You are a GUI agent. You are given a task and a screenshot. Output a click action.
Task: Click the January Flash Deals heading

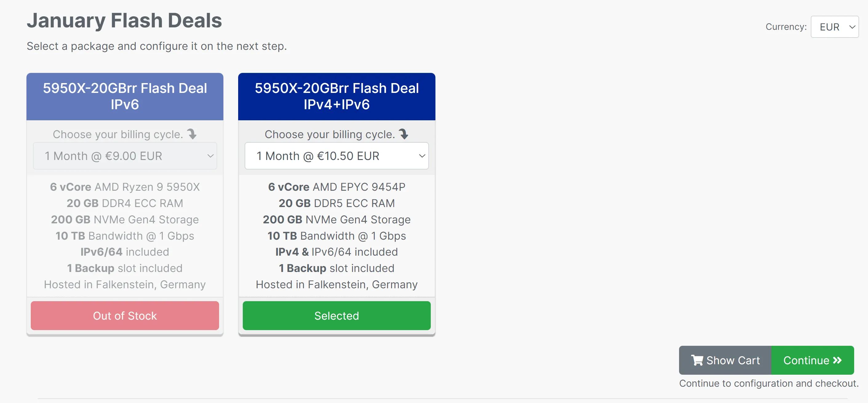(124, 20)
